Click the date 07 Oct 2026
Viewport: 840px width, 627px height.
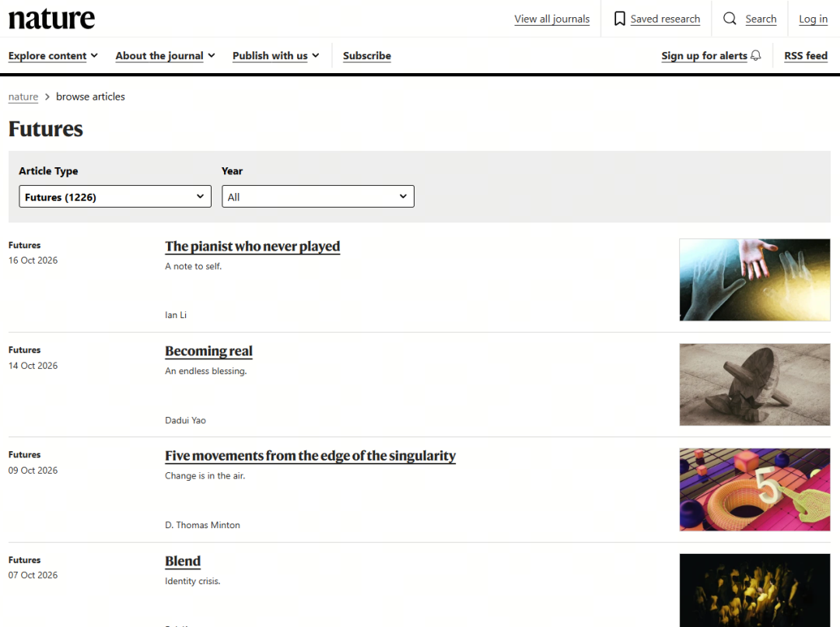[x=33, y=575]
